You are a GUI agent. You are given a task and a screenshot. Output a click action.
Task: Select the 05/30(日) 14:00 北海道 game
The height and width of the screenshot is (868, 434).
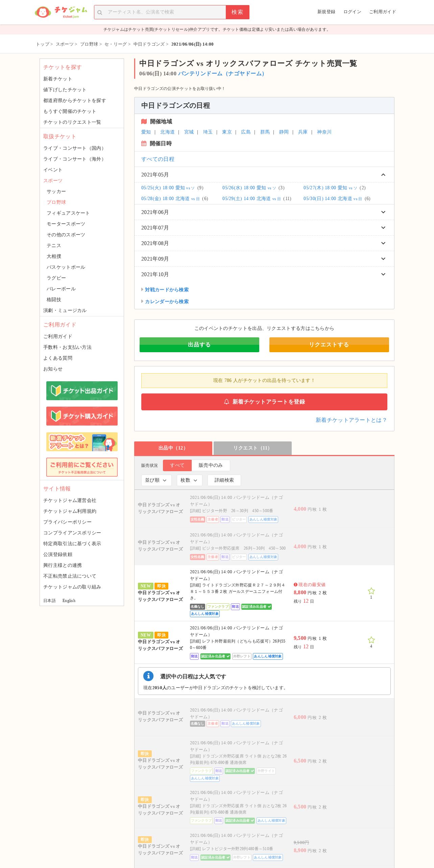[333, 199]
